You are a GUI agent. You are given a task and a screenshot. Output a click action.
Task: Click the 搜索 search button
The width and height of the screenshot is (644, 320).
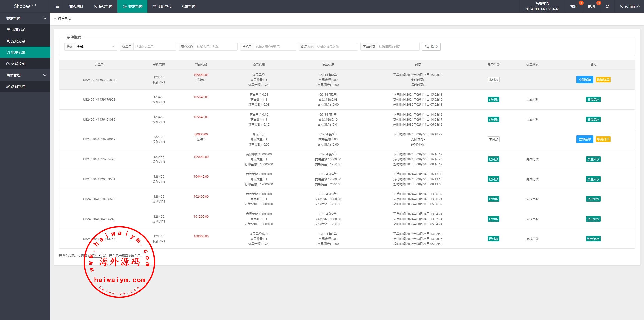(431, 47)
